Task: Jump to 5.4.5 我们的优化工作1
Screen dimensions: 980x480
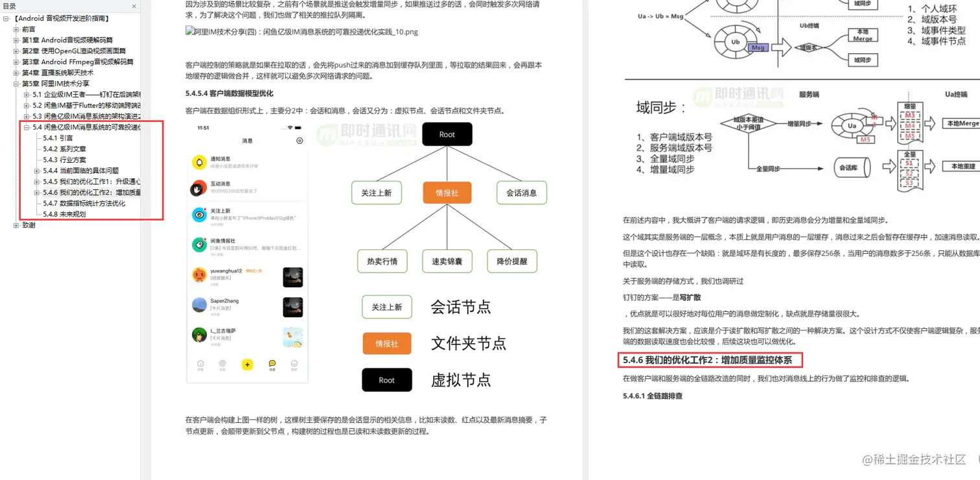Action: (x=92, y=182)
